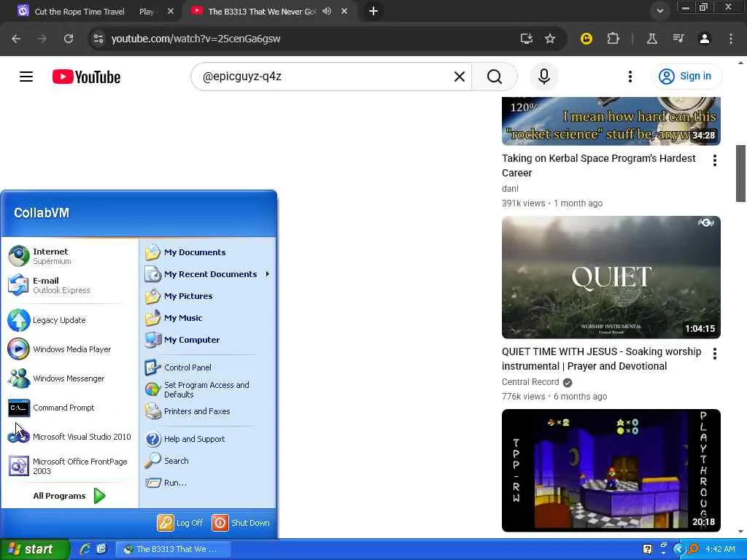This screenshot has width=747, height=560.
Task: Launch Legacy Update from Start menu
Action: coord(69,320)
